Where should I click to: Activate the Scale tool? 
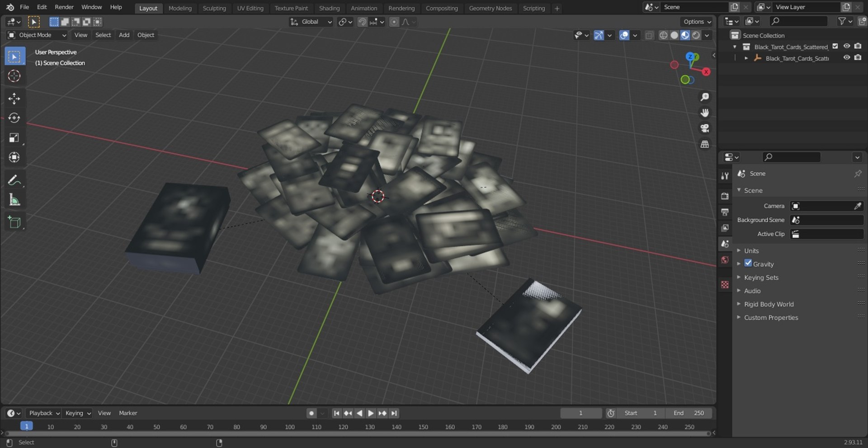(x=14, y=138)
